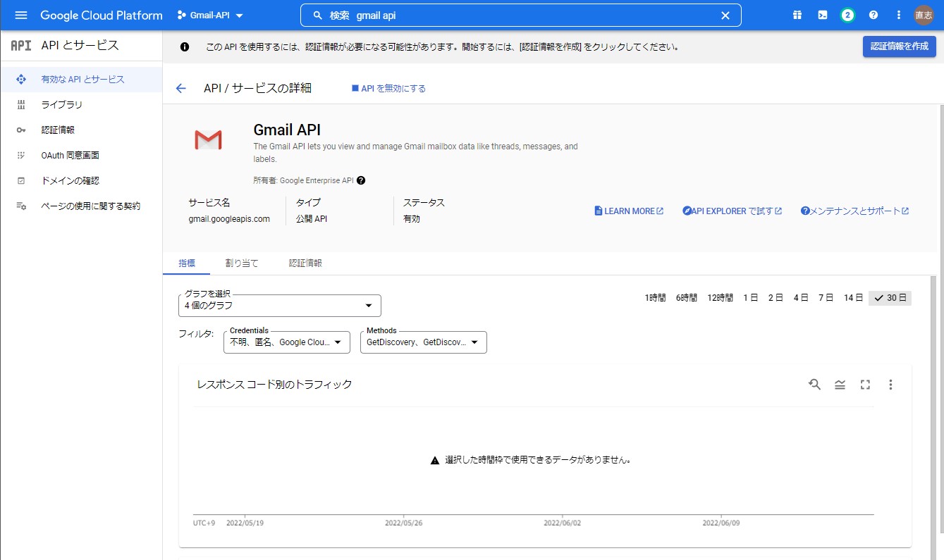The width and height of the screenshot is (944, 560).
Task: Expand traffic chart to fullscreen
Action: click(865, 385)
